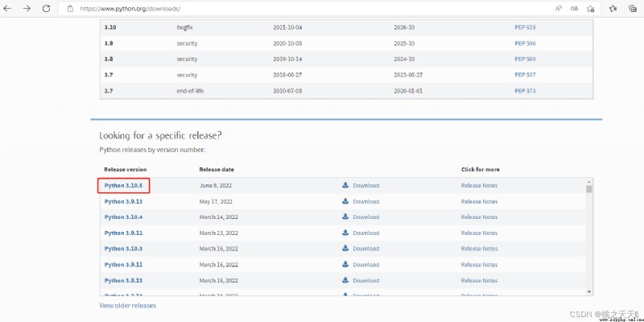Viewport: 644px width, 322px height.
Task: Click the download icon for Python 3.8.13
Action: click(x=345, y=280)
